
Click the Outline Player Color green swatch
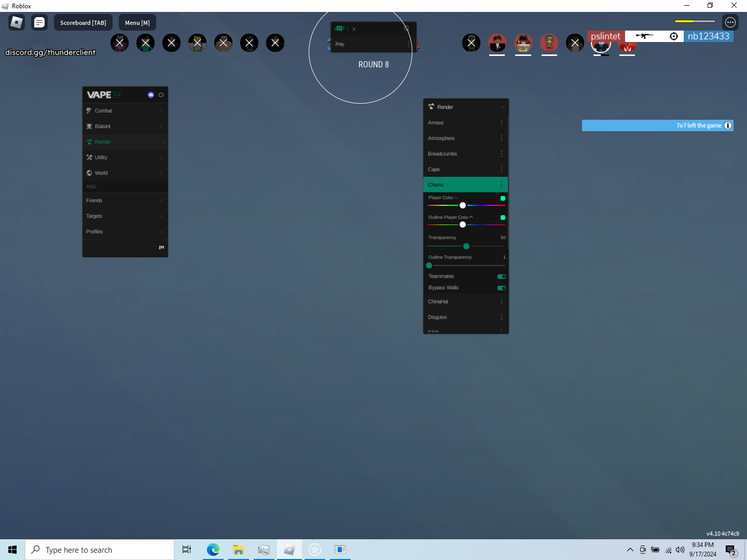(x=503, y=217)
